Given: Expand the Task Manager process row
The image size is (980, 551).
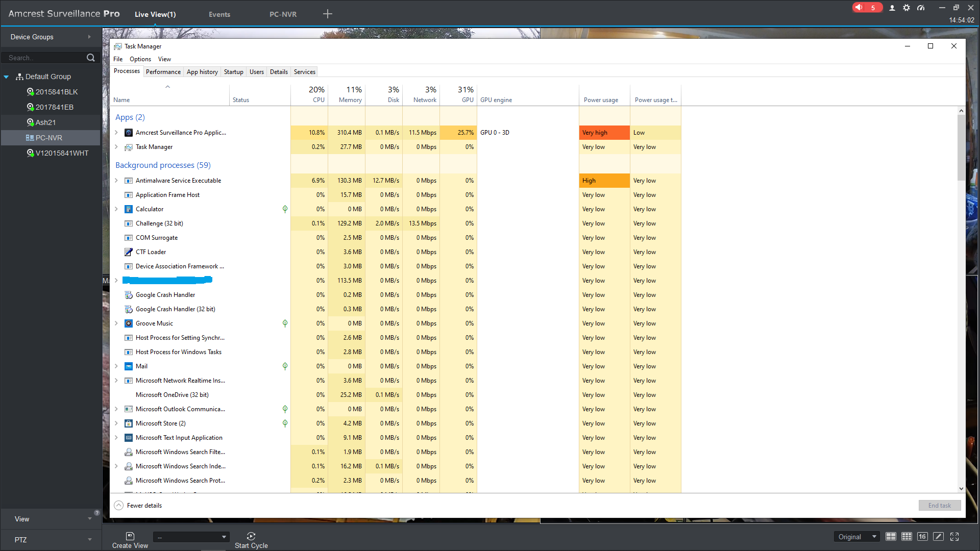Looking at the screenshot, I should point(116,147).
